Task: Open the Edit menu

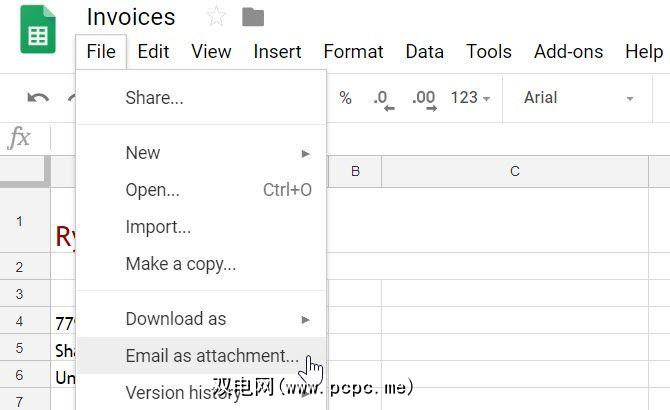Action: click(x=153, y=52)
